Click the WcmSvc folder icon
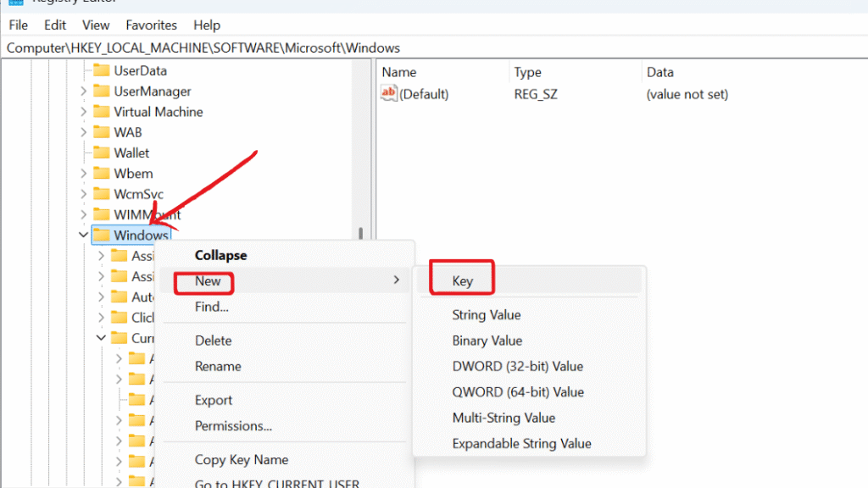The image size is (868, 488). coord(102,194)
